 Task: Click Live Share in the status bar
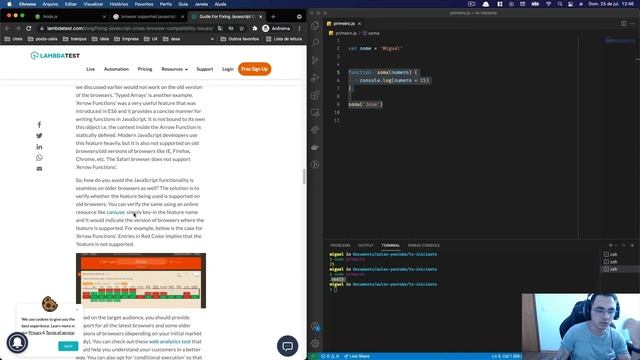click(357, 356)
